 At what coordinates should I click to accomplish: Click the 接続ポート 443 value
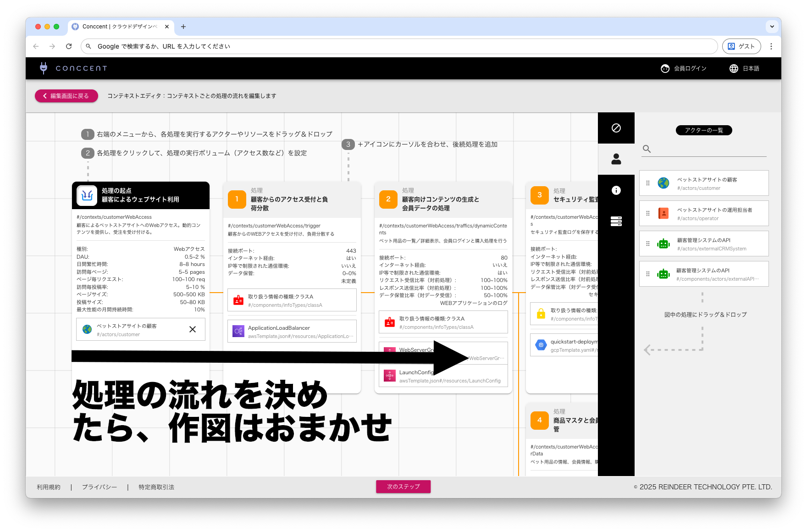(x=351, y=251)
